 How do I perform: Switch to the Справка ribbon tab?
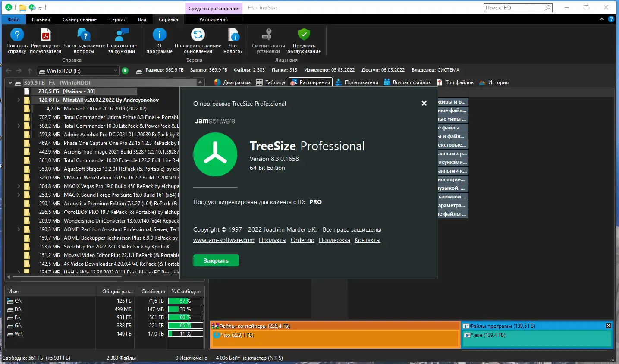pyautogui.click(x=168, y=19)
